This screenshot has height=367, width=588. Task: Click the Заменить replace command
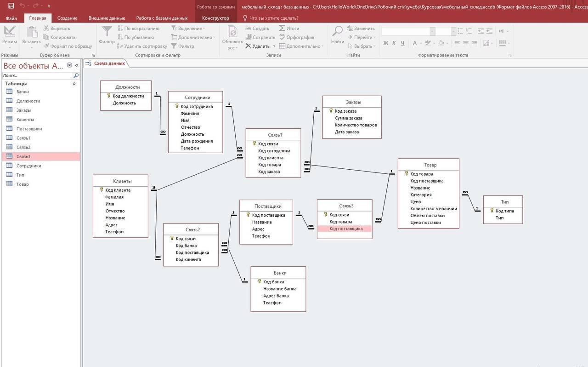coord(361,29)
